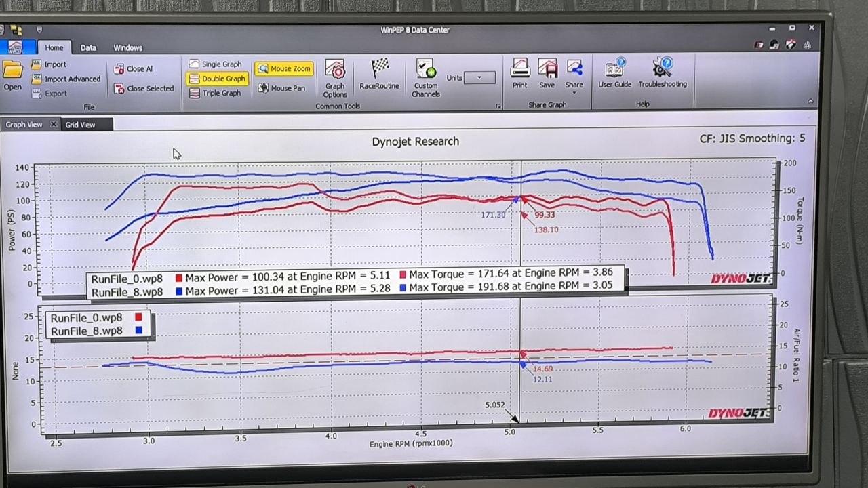Click the red swatch for RunFile_0.wp8
Screen dimensions: 868x488
tap(138, 317)
